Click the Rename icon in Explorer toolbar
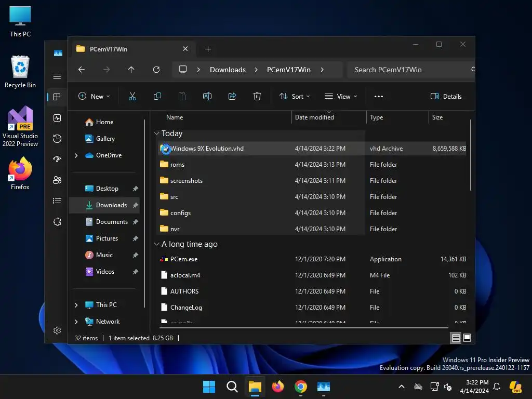Image resolution: width=532 pixels, height=399 pixels. point(207,96)
